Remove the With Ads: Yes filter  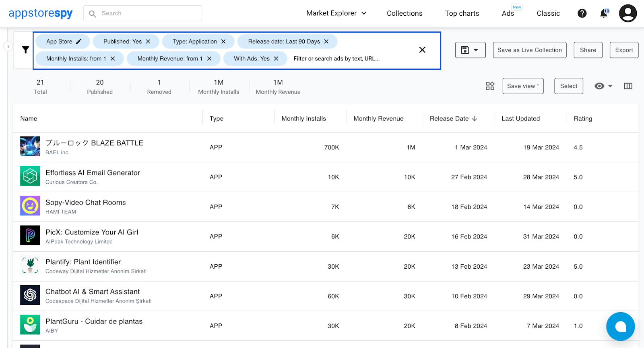coord(276,58)
